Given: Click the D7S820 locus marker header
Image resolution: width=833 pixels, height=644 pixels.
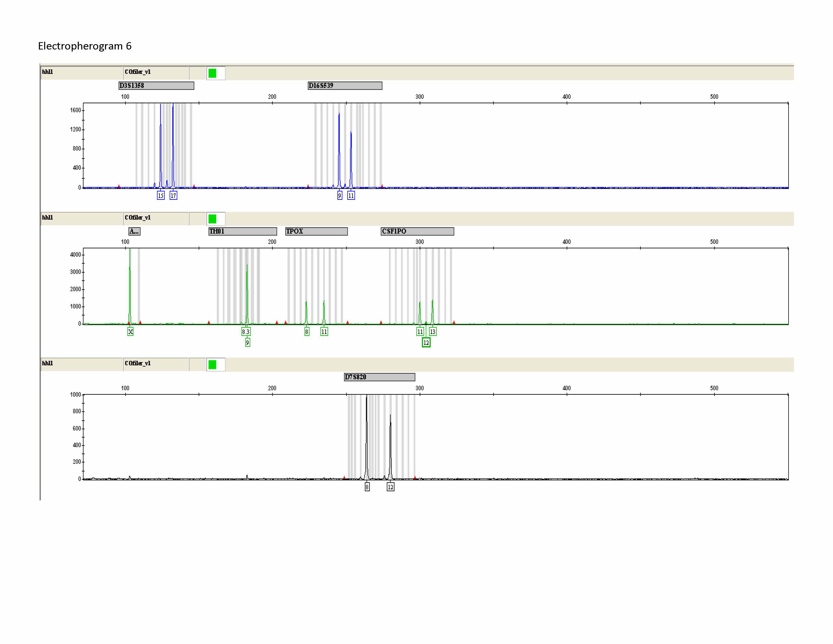Looking at the screenshot, I should click(x=379, y=377).
